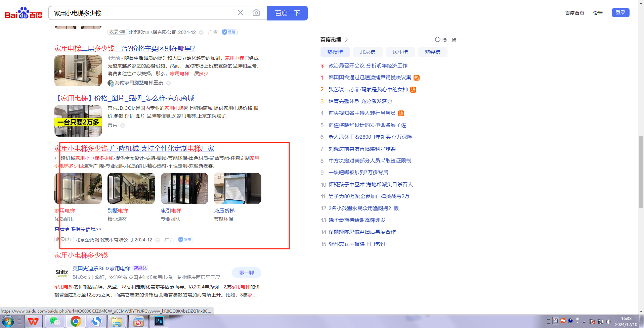The height and width of the screenshot is (328, 644).
Task: Click the volume speaker tray icon
Action: 608,322
